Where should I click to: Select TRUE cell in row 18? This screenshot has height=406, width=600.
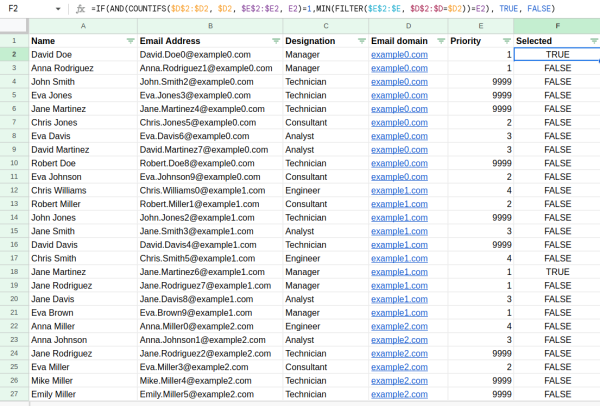557,272
